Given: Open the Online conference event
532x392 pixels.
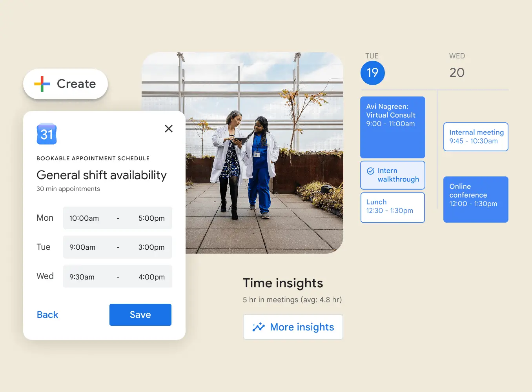Looking at the screenshot, I should click(476, 200).
